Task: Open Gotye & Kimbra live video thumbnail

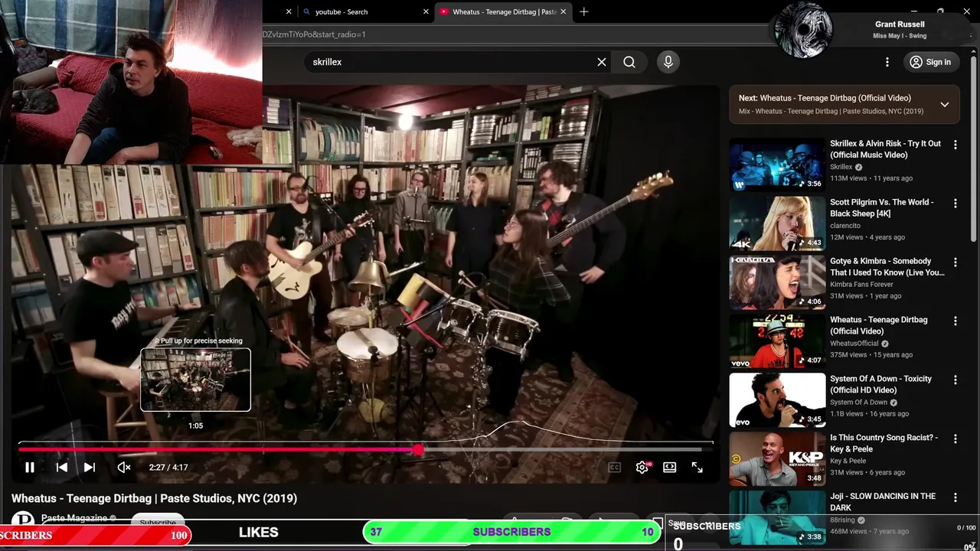Action: [777, 282]
